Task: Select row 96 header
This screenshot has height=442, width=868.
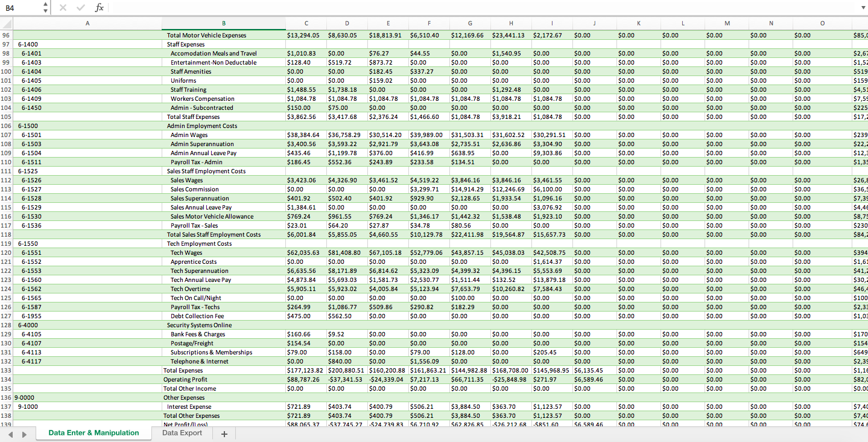Action: pos(7,36)
